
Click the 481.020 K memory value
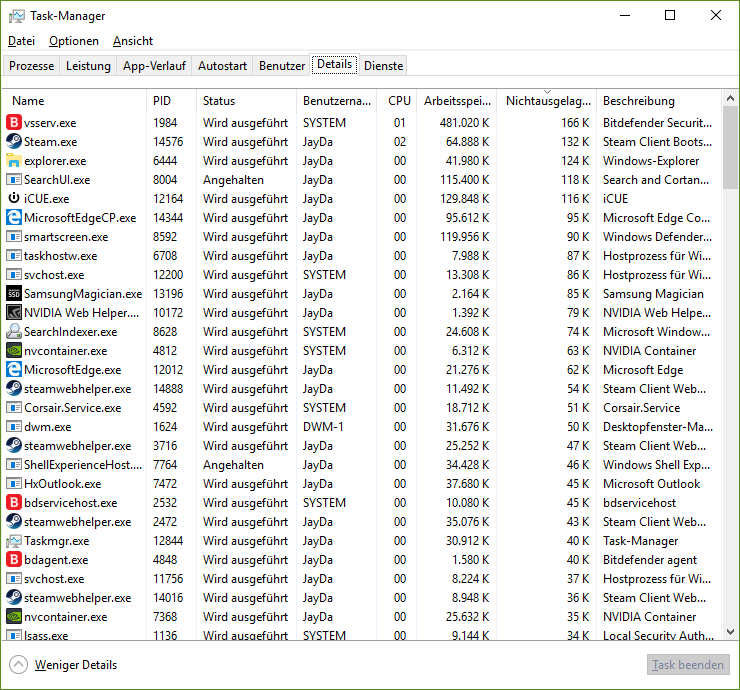(464, 123)
